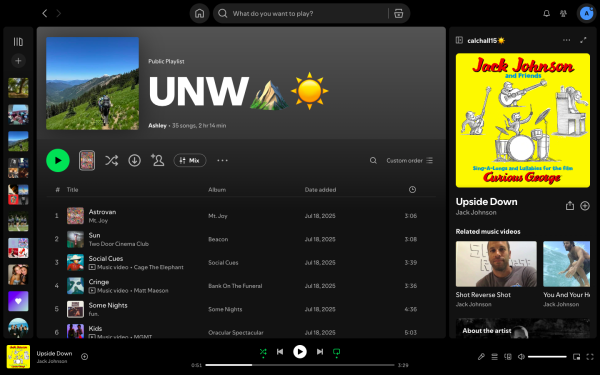Open the About the artist card

pos(523,328)
